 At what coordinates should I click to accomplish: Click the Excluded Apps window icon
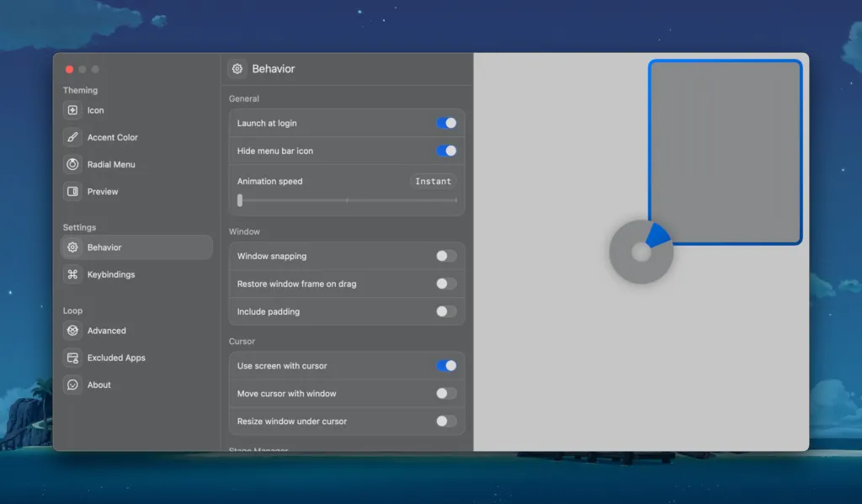pyautogui.click(x=72, y=358)
